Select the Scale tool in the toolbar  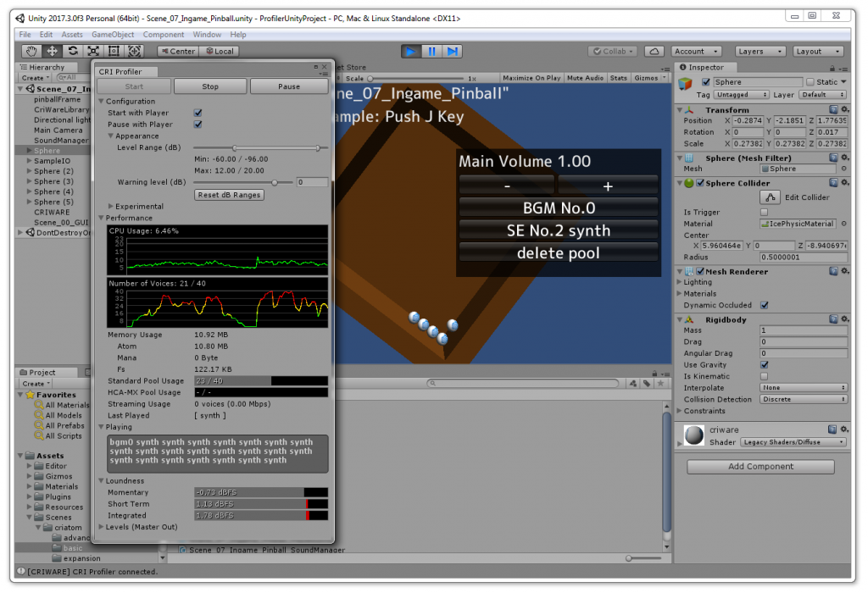click(x=92, y=51)
